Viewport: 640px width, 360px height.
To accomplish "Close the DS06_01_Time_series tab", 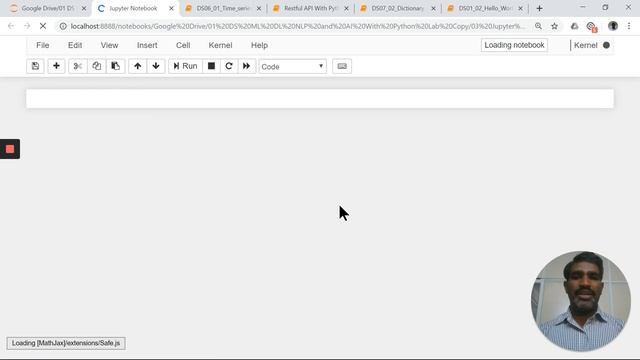I will coord(259,8).
